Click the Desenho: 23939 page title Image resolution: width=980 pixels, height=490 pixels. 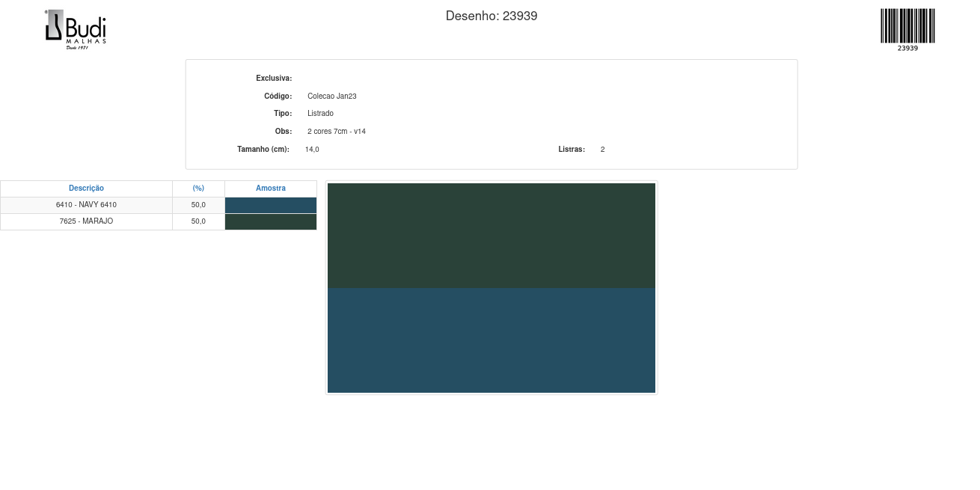491,16
